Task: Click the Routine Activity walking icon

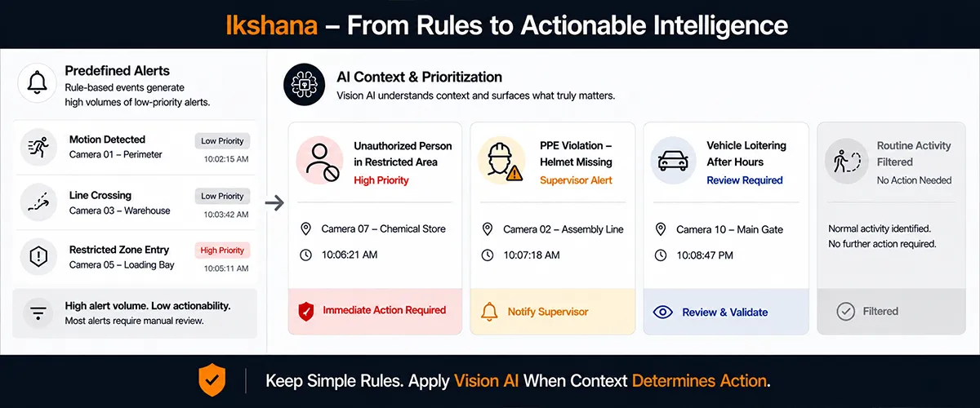Action: [848, 160]
